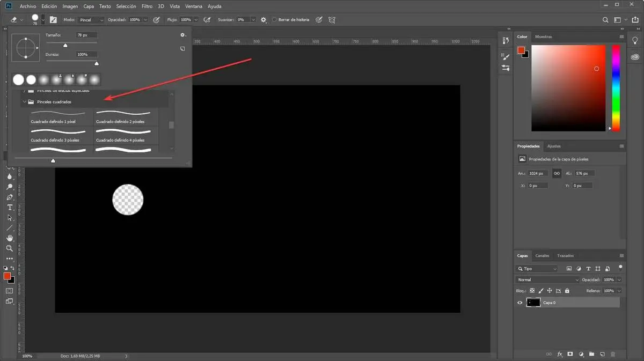The height and width of the screenshot is (361, 644).
Task: Toggle pressure for size icon
Action: pyautogui.click(x=319, y=20)
